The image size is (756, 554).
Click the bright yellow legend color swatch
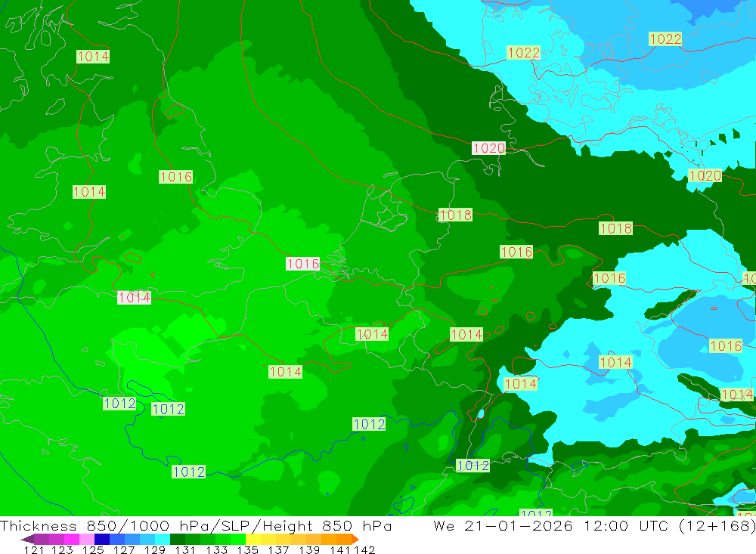[x=253, y=539]
